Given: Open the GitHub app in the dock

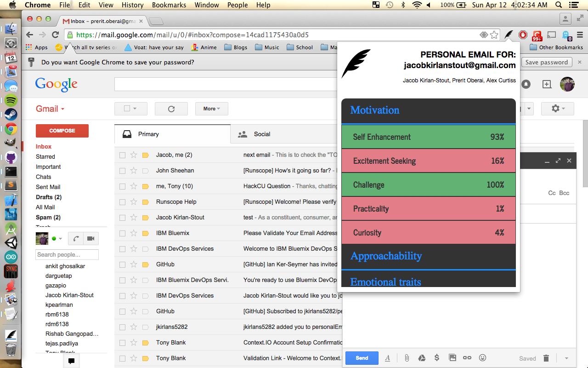Looking at the screenshot, I should [x=11, y=157].
